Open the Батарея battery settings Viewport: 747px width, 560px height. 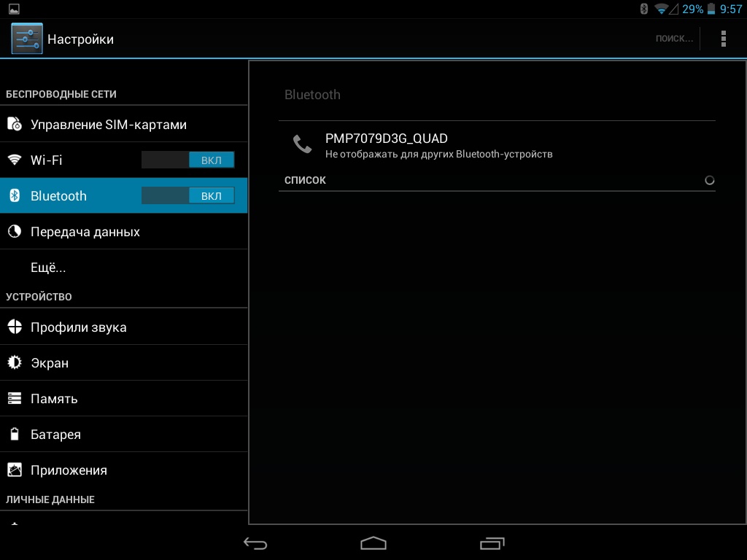tap(55, 435)
